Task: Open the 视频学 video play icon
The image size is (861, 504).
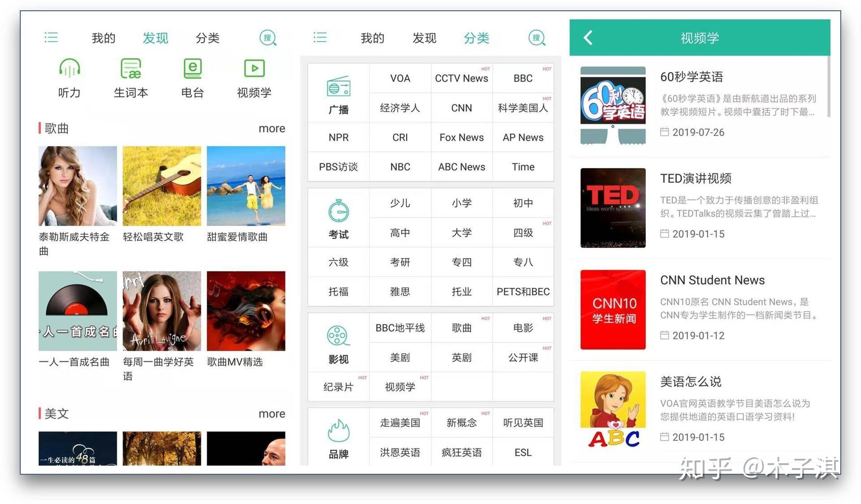Action: 254,69
